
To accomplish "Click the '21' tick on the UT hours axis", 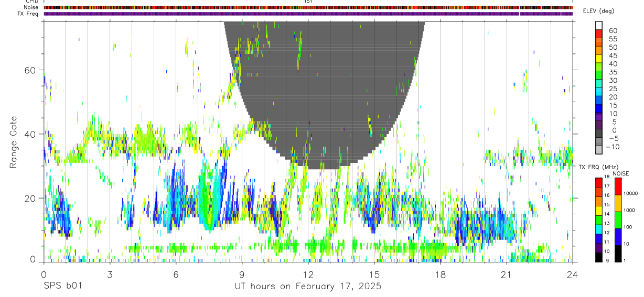I will point(507,274).
